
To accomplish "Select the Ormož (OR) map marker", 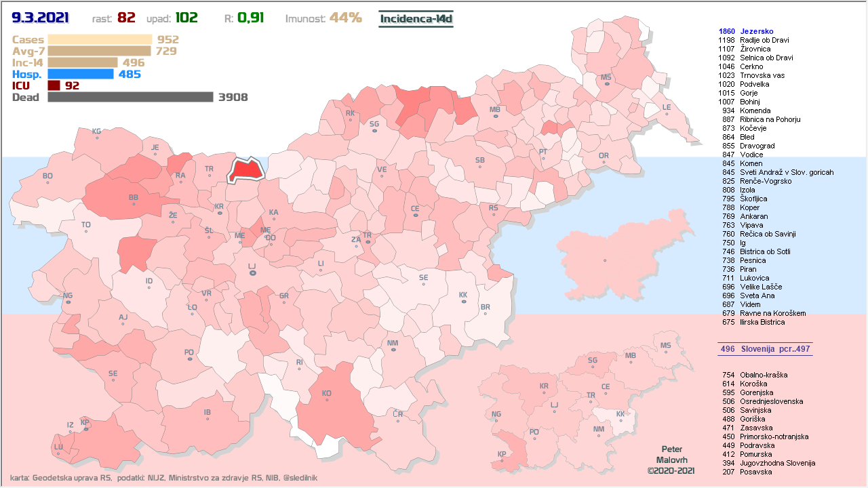I will (604, 162).
